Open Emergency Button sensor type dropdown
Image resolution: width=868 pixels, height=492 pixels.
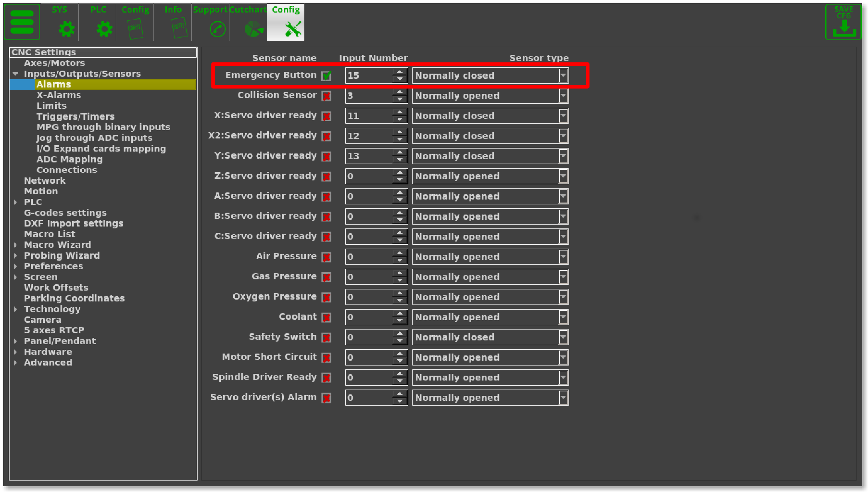tap(563, 75)
